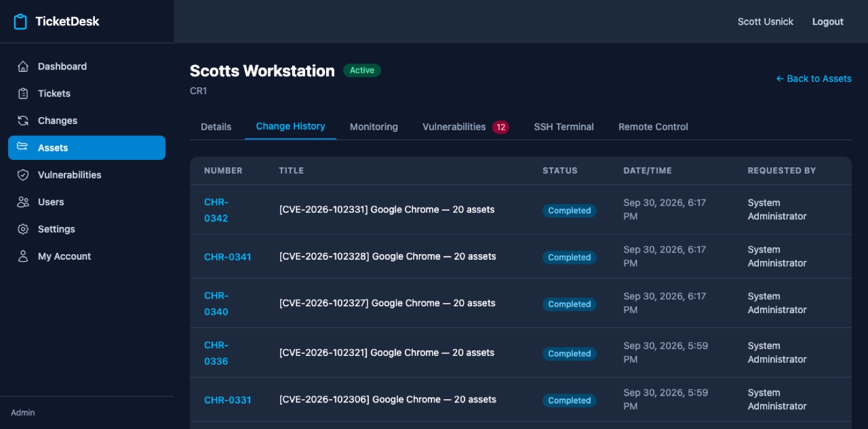Click the Users people icon
Viewport: 868px width, 429px height.
(x=23, y=202)
